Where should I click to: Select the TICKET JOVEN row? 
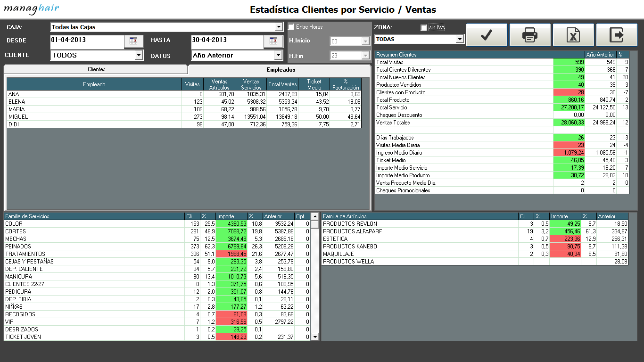tap(157, 337)
